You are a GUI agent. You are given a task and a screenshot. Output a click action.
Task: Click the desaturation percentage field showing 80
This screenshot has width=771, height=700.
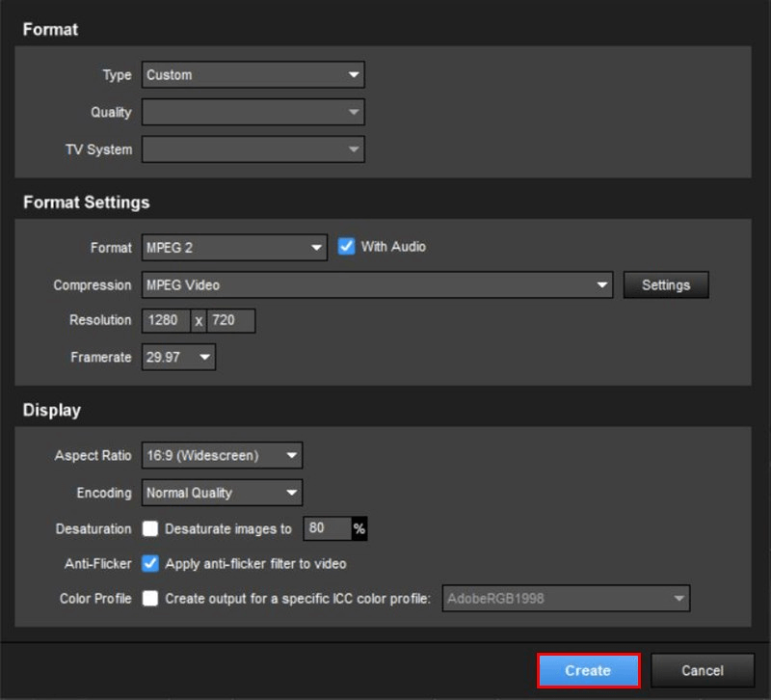[326, 529]
